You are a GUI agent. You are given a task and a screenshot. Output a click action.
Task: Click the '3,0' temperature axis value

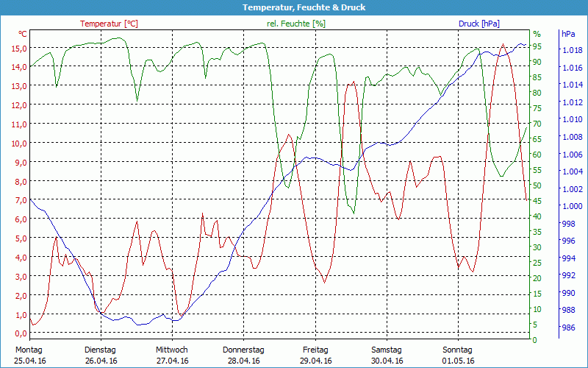click(21, 277)
